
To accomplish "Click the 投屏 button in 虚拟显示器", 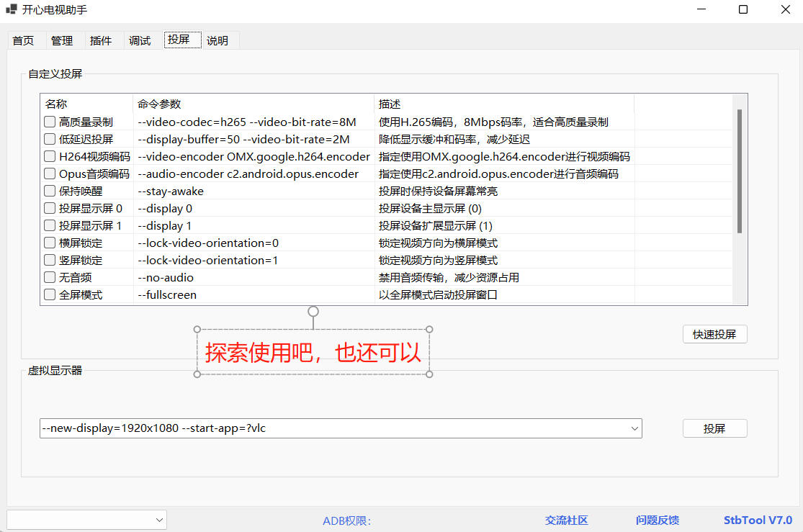I will (714, 429).
